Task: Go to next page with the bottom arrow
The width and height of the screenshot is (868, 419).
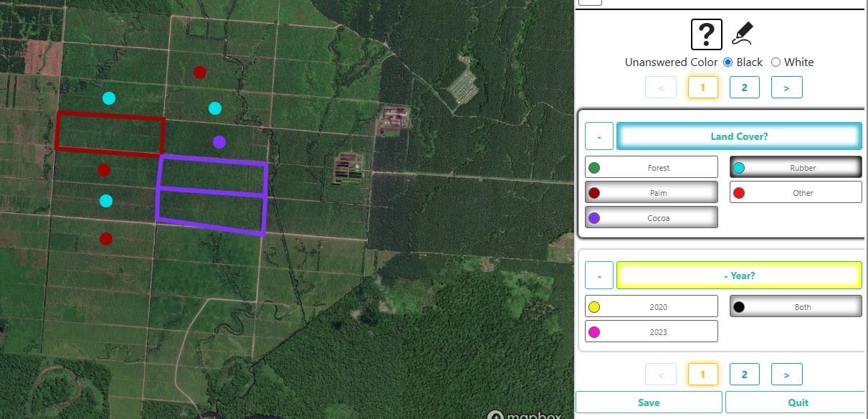Action: (786, 375)
